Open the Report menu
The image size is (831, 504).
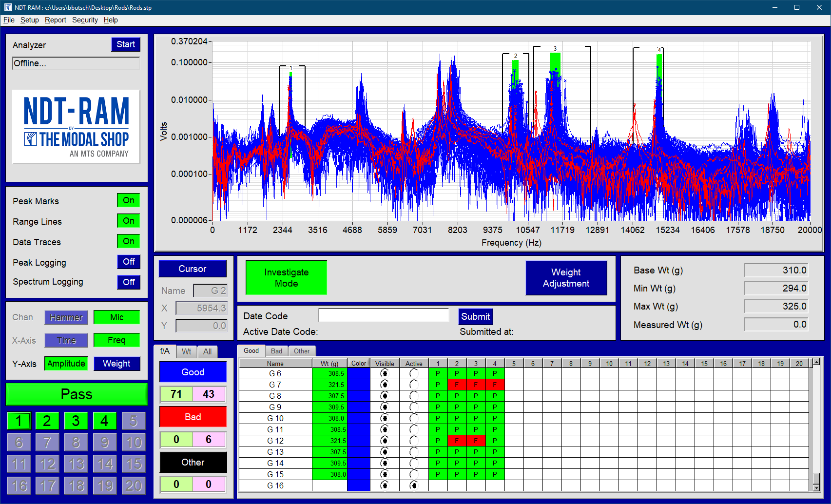(56, 20)
